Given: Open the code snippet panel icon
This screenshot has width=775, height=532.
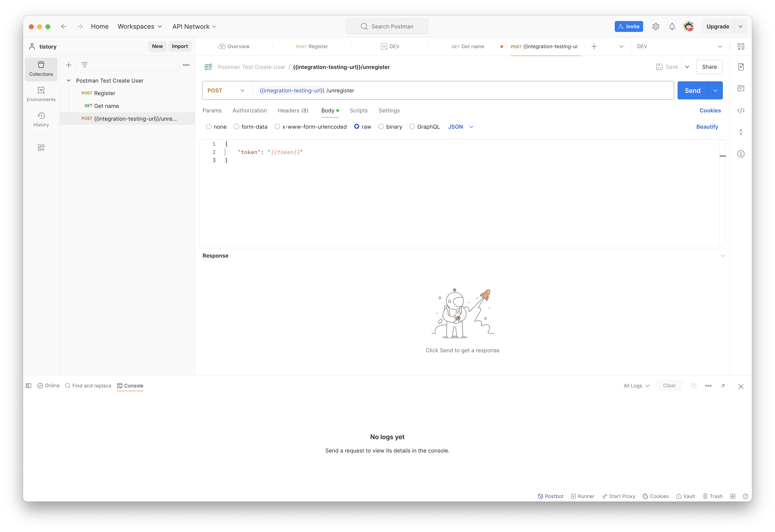Looking at the screenshot, I should 741,110.
